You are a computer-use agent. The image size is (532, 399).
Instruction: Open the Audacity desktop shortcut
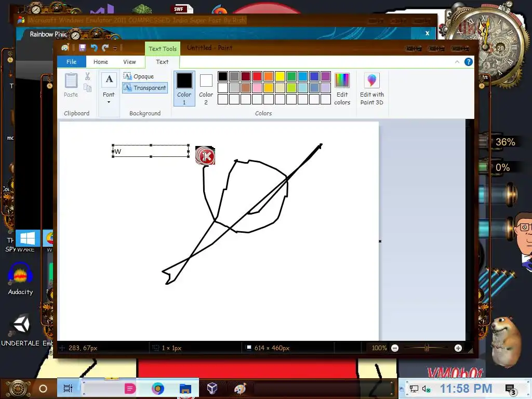coord(20,279)
